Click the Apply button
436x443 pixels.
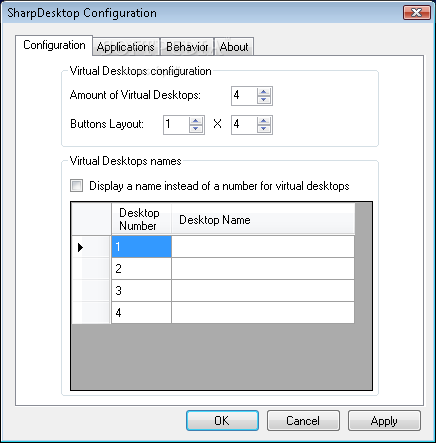click(384, 421)
